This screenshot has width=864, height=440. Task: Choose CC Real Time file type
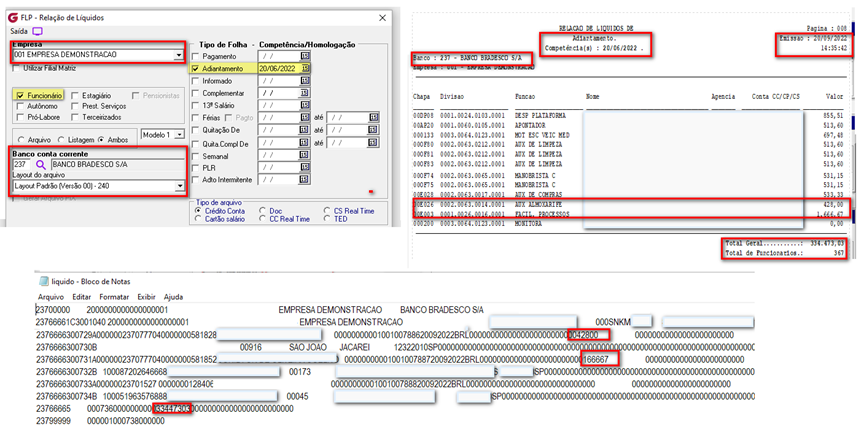pyautogui.click(x=262, y=219)
